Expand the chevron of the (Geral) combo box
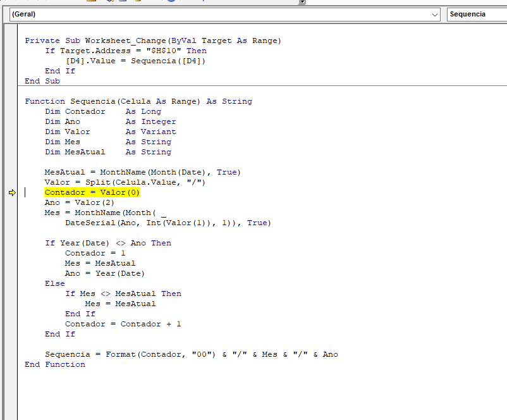Screen dimensions: 507x420 (x=434, y=15)
